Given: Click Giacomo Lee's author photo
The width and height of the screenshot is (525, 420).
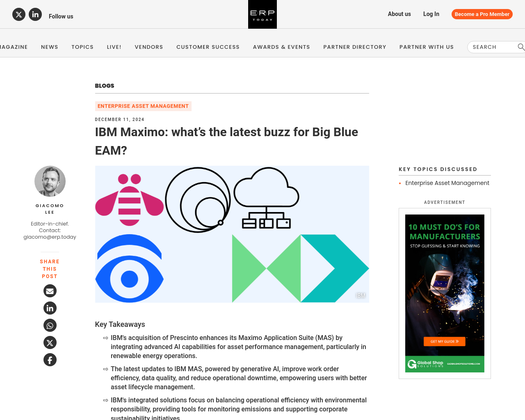Looking at the screenshot, I should (50, 181).
